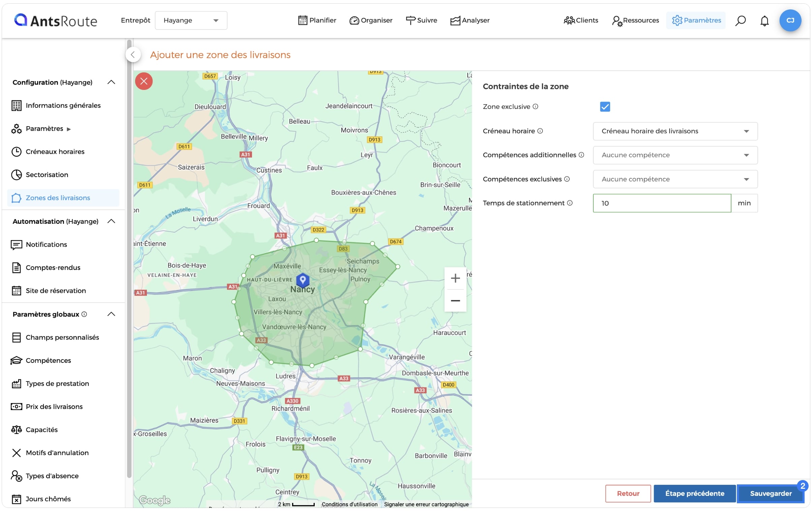Click the sidebar vertical scrollbar
The width and height of the screenshot is (812, 511).
pos(129,259)
